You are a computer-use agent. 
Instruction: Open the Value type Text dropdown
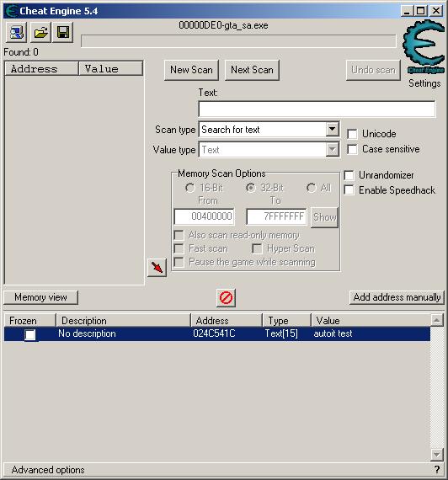(x=333, y=150)
